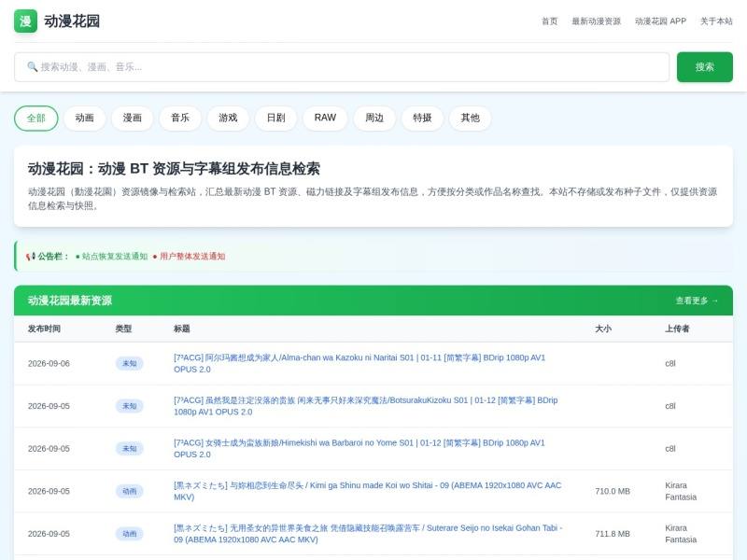
Task: Click uploader c8l in the Himekishi row
Action: click(x=670, y=449)
